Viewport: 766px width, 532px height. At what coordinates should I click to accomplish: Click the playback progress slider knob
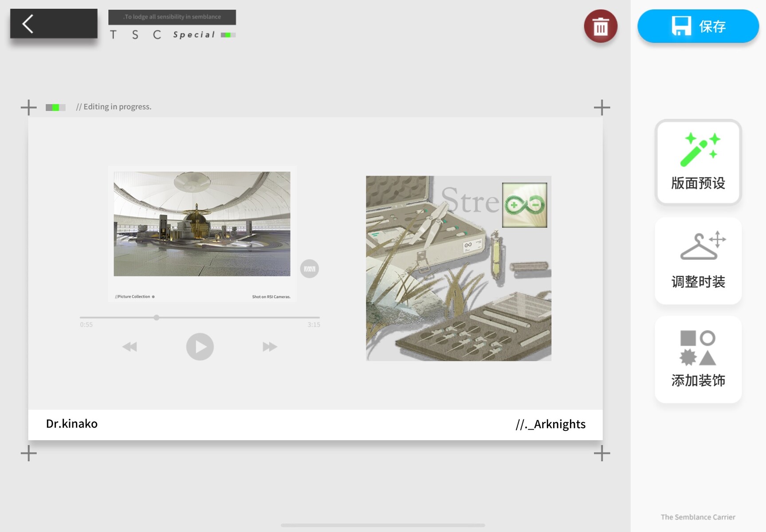pyautogui.click(x=157, y=317)
